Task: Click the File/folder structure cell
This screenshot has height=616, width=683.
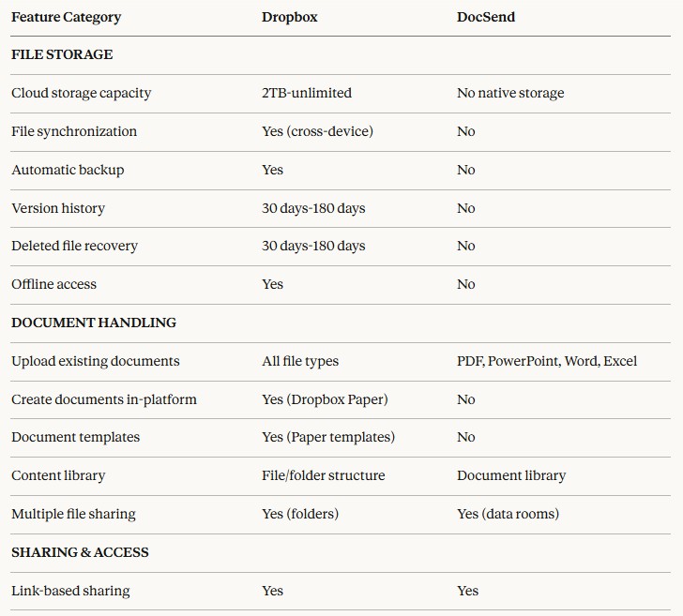Action: click(x=323, y=475)
